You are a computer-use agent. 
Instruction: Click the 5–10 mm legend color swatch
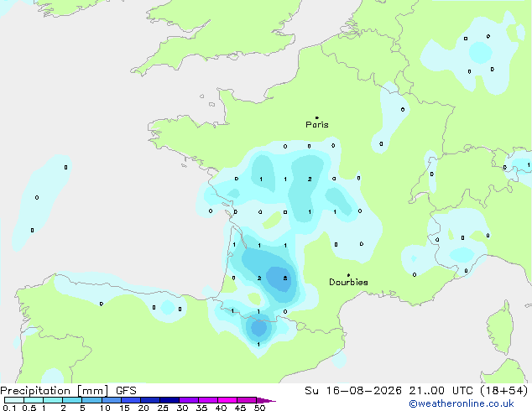point(91,400)
